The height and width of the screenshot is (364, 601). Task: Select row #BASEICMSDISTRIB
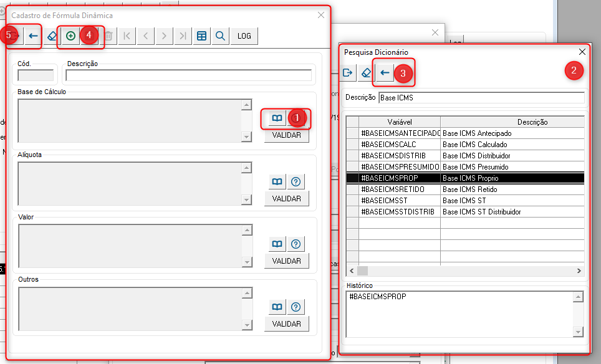[465, 156]
